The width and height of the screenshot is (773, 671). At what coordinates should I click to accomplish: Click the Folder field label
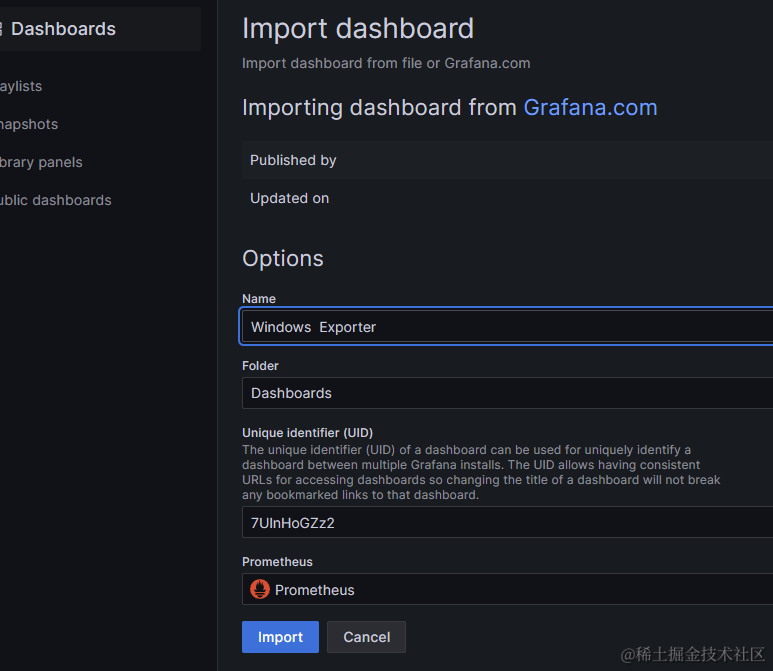260,366
